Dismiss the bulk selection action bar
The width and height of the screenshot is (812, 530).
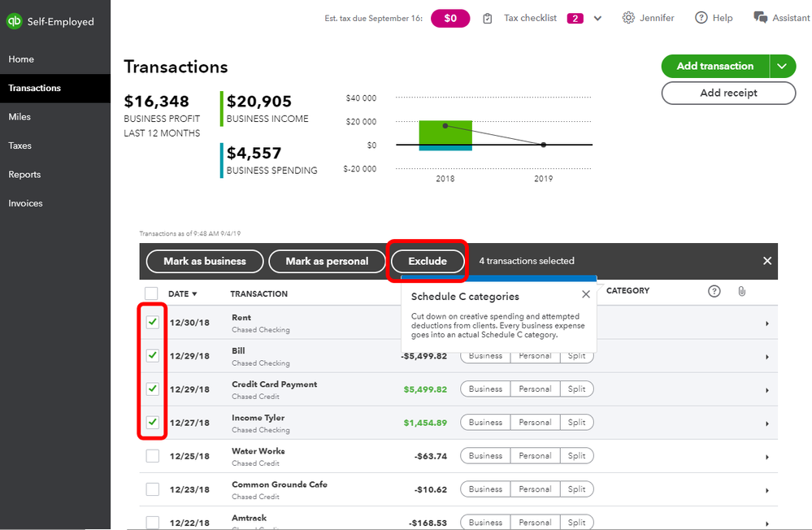point(766,261)
